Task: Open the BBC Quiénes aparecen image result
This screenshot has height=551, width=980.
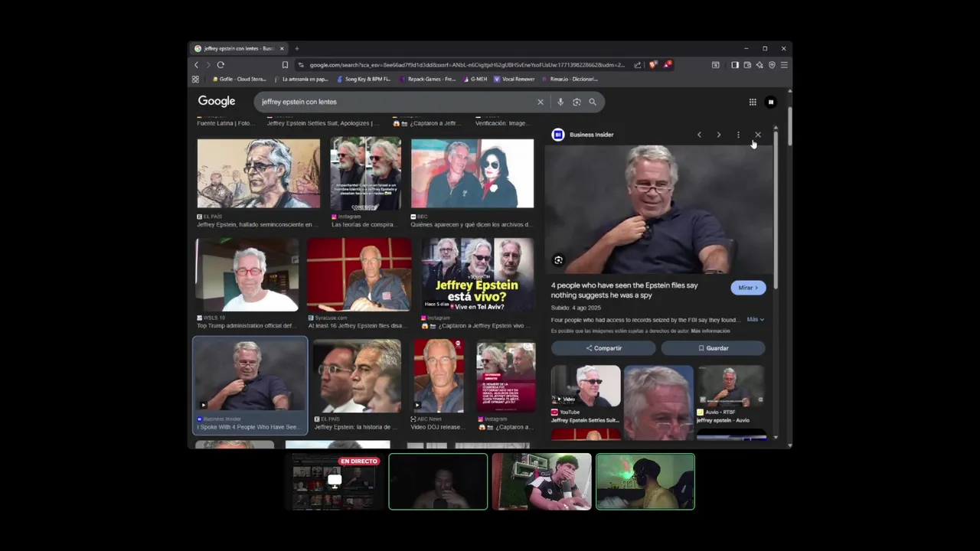Action: pos(472,173)
